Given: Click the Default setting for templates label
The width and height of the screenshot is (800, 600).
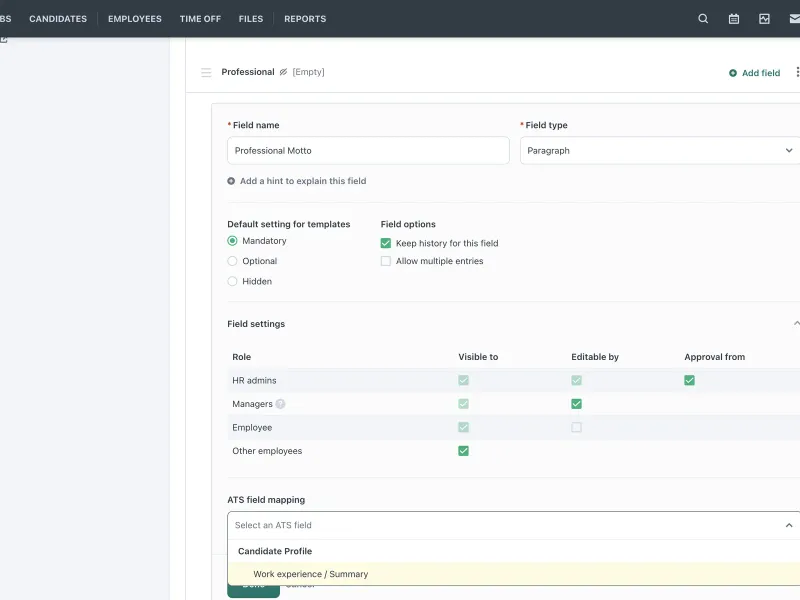Looking at the screenshot, I should coord(289,224).
